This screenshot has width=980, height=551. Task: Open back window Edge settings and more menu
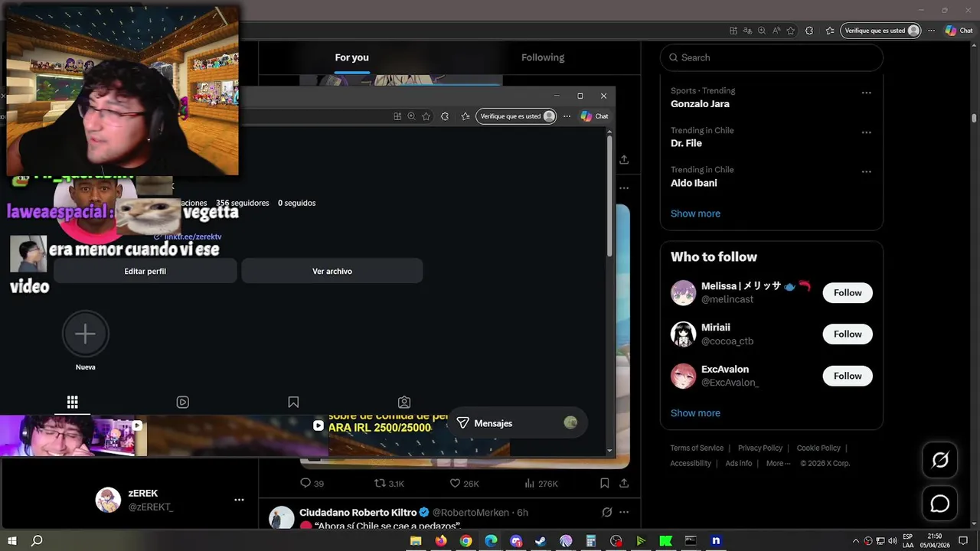931,31
